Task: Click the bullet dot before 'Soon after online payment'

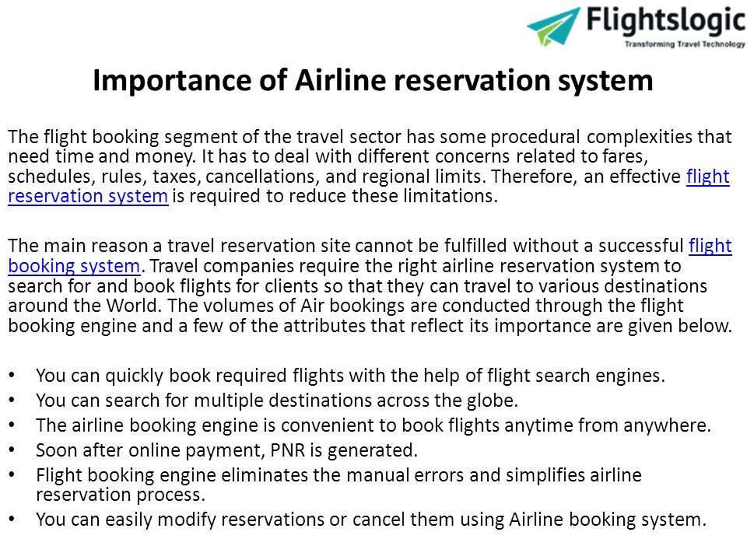Action: coord(12,450)
